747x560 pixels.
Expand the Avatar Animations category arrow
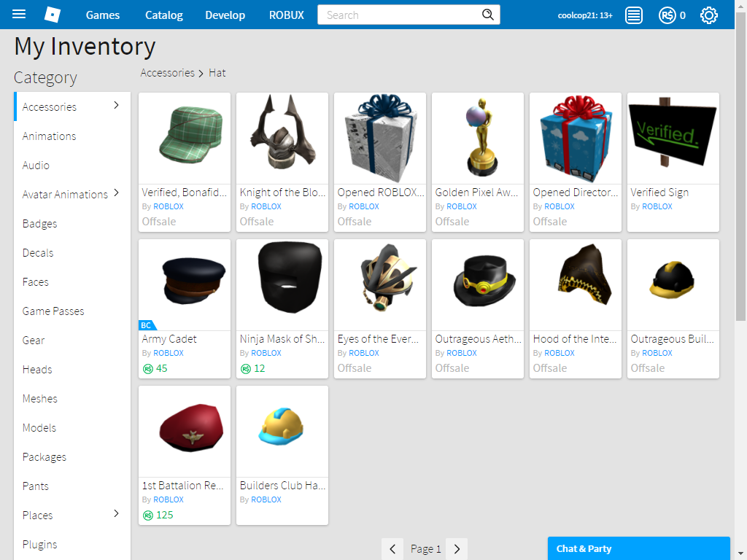pos(116,192)
